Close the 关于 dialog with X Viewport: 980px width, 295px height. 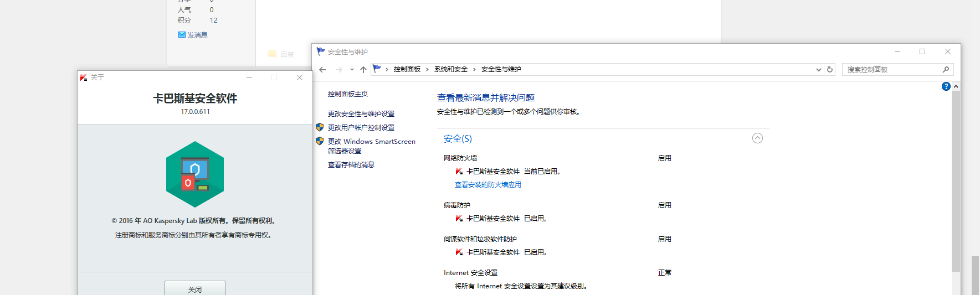pyautogui.click(x=300, y=77)
